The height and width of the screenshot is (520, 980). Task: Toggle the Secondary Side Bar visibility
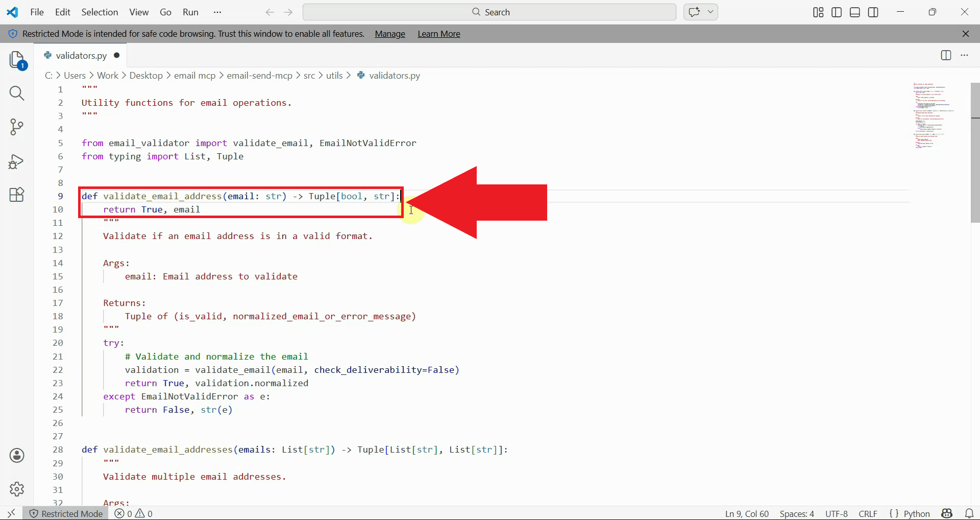[873, 12]
